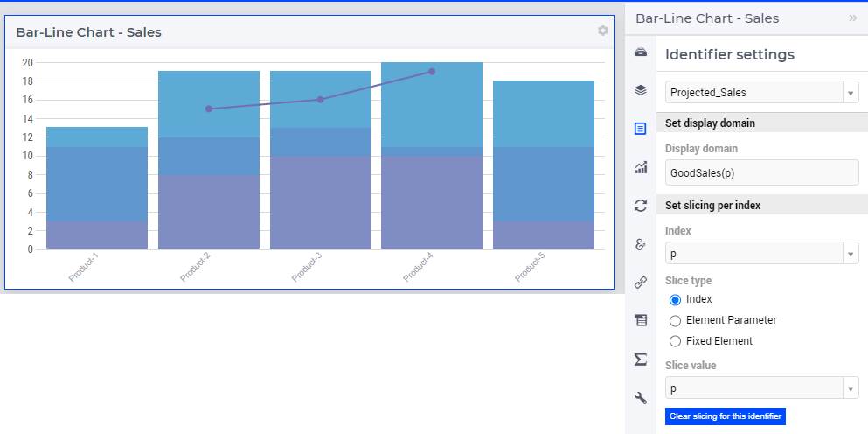Image resolution: width=868 pixels, height=434 pixels.
Task: Click line data point above Product-2
Action: pyautogui.click(x=209, y=108)
